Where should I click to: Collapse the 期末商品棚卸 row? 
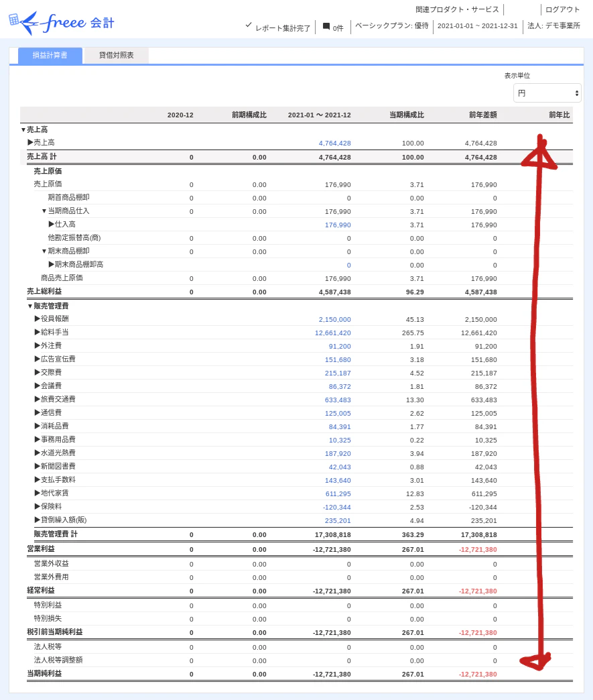pyautogui.click(x=44, y=251)
